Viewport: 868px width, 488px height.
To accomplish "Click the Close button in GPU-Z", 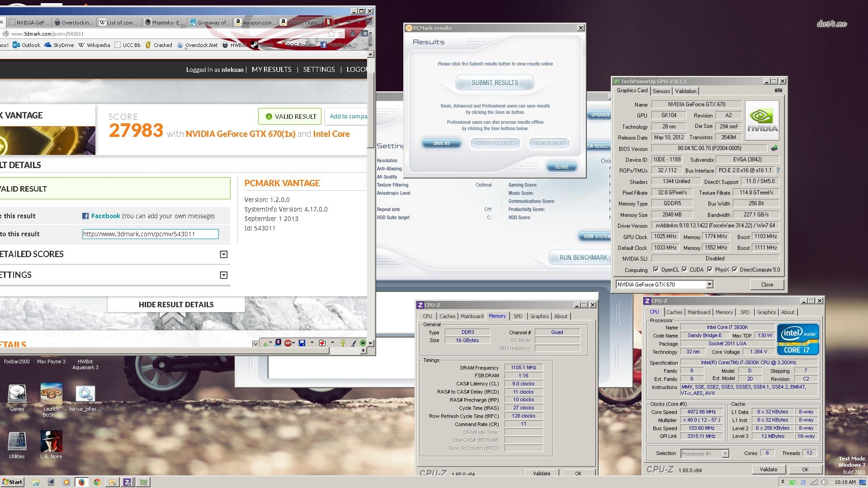I will pyautogui.click(x=767, y=284).
